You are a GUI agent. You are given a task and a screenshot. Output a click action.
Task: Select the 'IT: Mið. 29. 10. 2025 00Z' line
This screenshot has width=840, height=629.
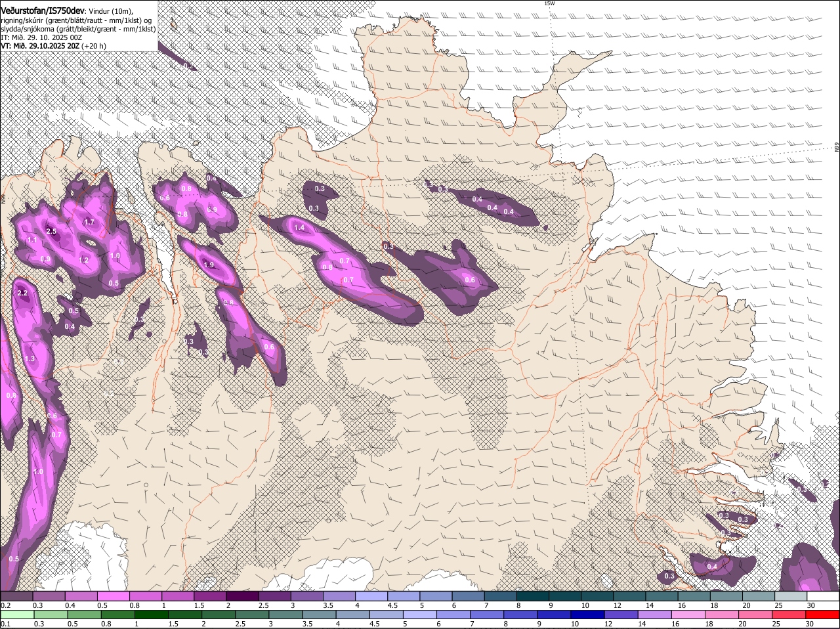tap(41, 37)
